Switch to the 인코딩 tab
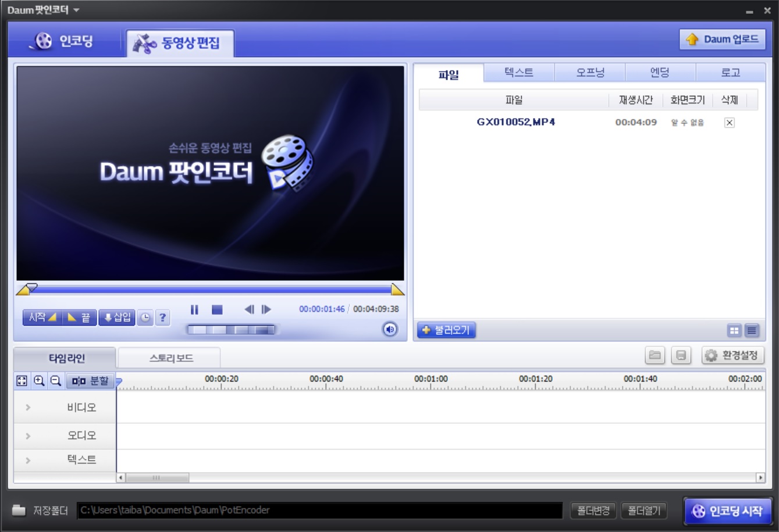The height and width of the screenshot is (532, 779). click(64, 41)
